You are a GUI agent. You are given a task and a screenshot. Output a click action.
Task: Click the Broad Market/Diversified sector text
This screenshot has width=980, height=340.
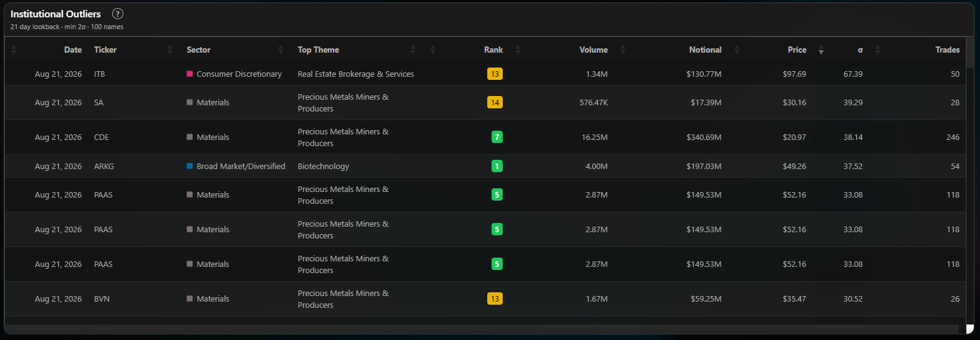(x=241, y=166)
